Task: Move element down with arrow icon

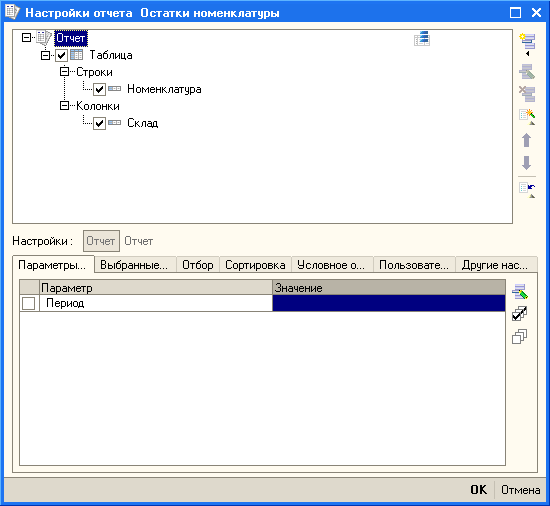Action: click(526, 162)
